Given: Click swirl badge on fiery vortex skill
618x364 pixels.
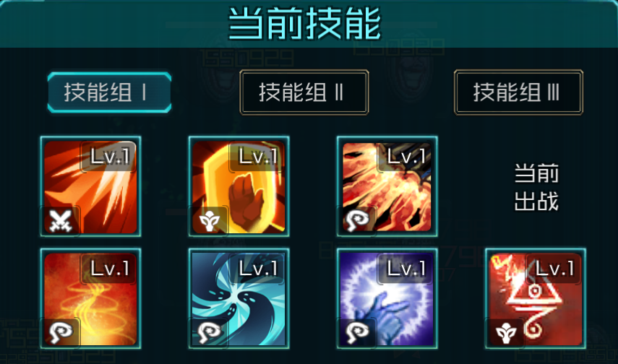Looking at the screenshot, I should tap(60, 332).
